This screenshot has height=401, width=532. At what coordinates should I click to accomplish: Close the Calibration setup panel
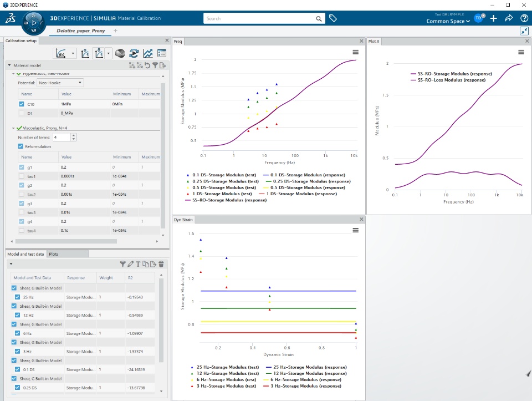pyautogui.click(x=167, y=40)
